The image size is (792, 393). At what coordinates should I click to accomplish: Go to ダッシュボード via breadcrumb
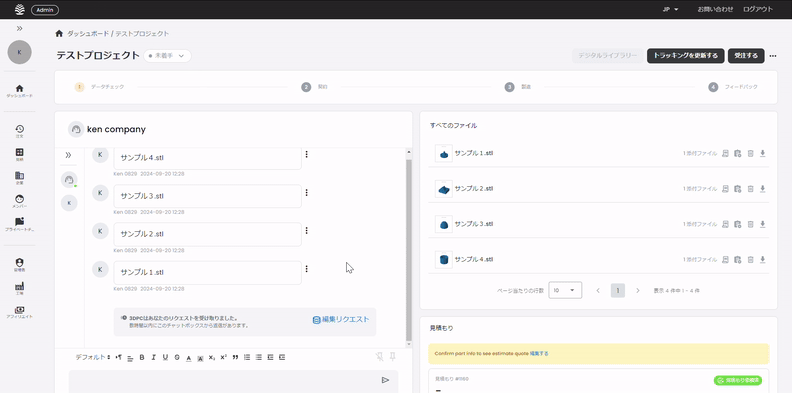(88, 34)
